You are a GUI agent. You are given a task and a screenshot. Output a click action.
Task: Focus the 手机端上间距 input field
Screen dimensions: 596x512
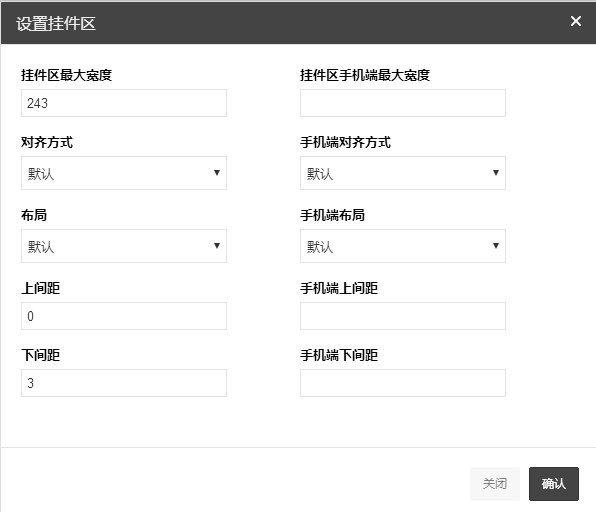[x=403, y=316]
